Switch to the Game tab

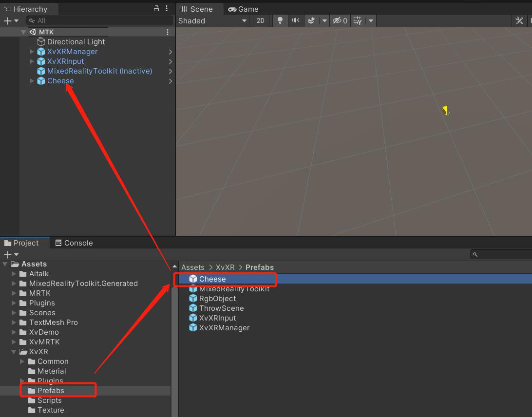pyautogui.click(x=243, y=9)
